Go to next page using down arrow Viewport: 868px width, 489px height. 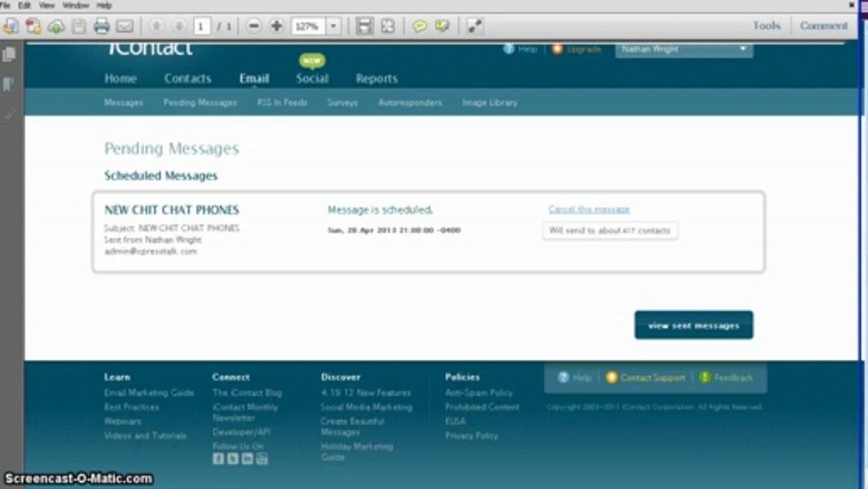click(179, 26)
